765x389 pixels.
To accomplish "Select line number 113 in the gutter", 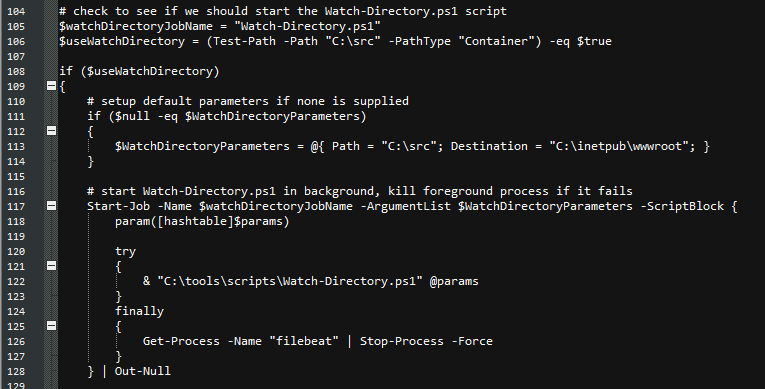I will click(x=16, y=146).
